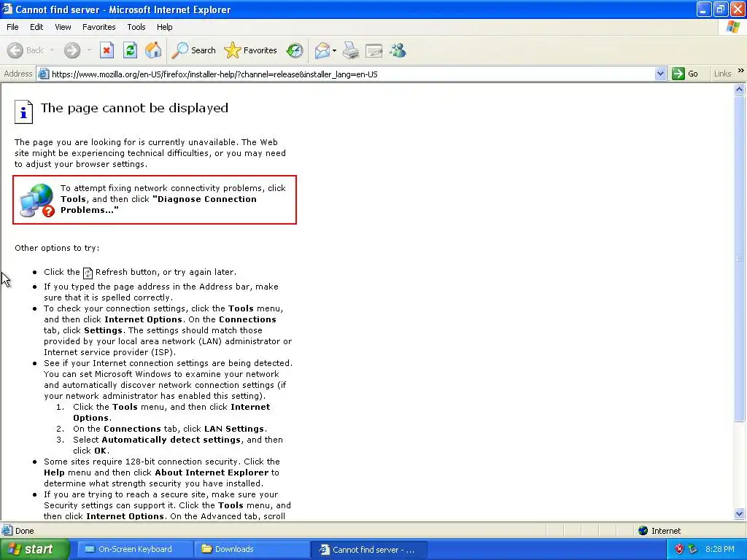This screenshot has height=560, width=747.
Task: Click the Refresh toolbar icon
Action: (130, 50)
